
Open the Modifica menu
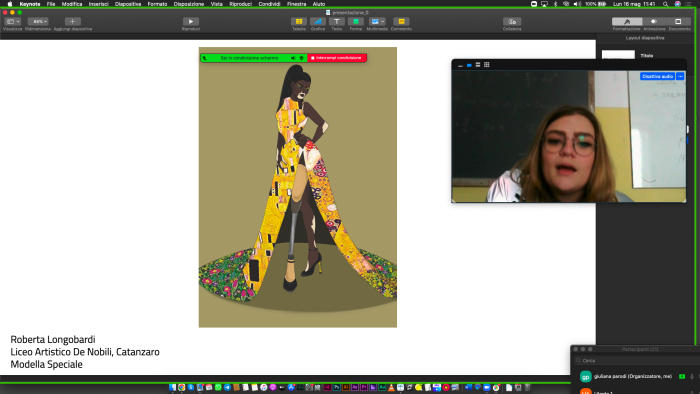72,4
